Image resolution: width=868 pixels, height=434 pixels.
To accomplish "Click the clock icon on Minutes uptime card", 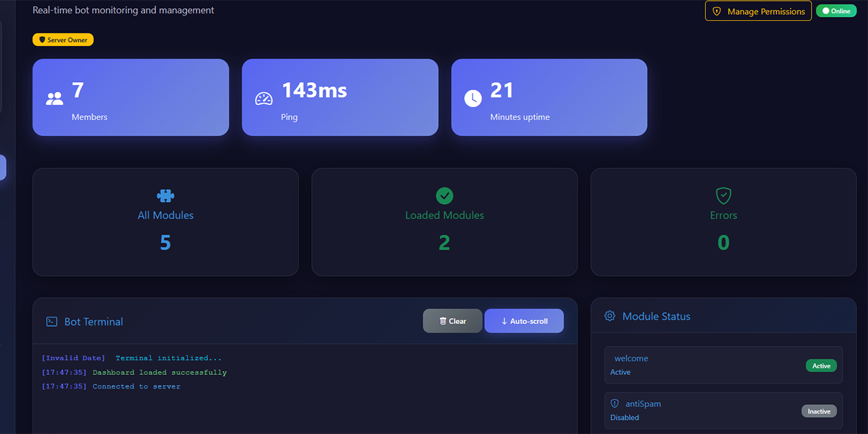I will 473,97.
